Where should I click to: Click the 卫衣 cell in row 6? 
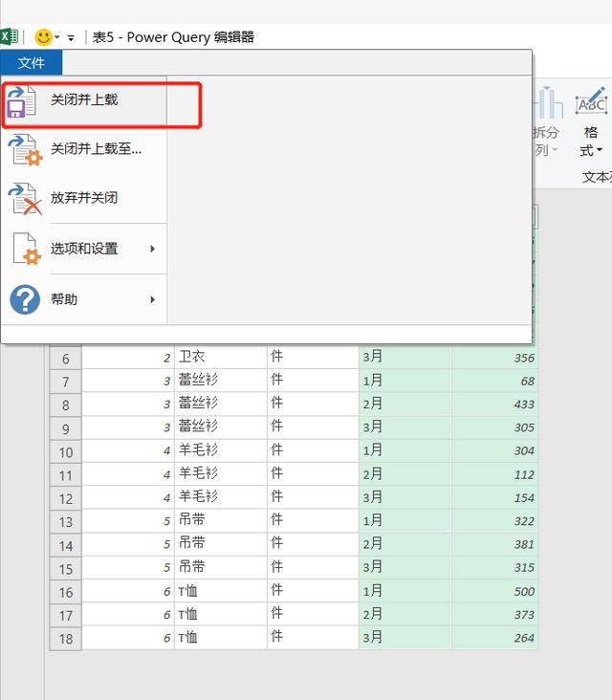tap(221, 357)
